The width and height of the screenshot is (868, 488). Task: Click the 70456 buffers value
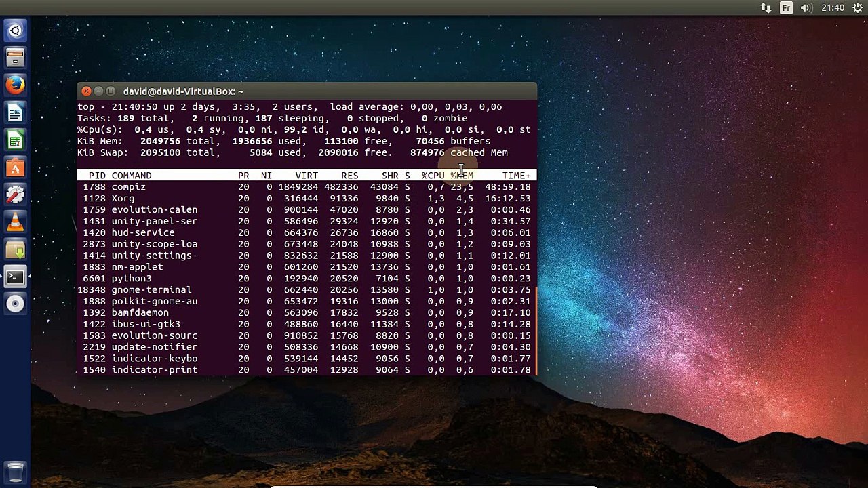tap(430, 142)
